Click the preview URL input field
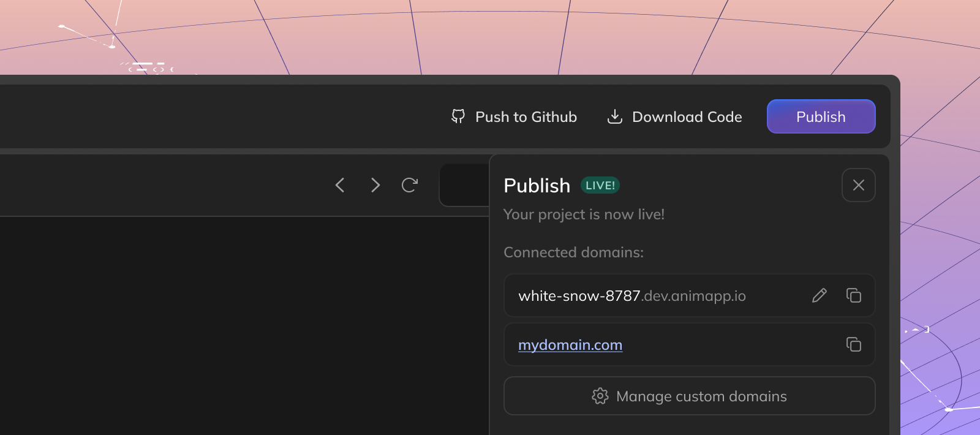The height and width of the screenshot is (435, 980). tap(464, 185)
